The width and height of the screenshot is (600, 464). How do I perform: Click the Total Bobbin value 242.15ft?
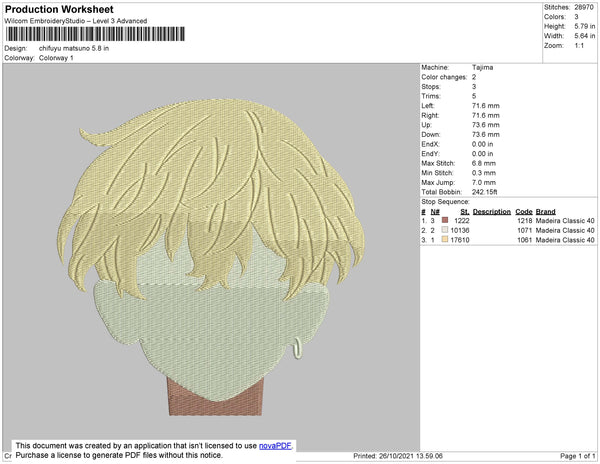[484, 192]
